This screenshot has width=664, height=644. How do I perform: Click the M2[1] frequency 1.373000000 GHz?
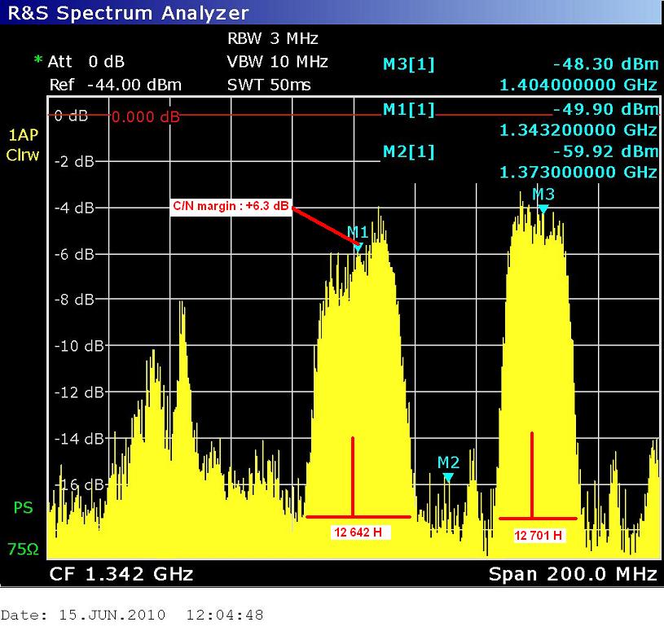click(x=577, y=173)
